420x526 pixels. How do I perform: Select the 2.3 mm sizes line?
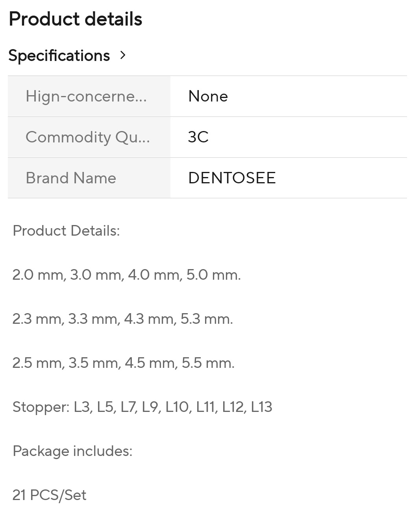click(x=122, y=319)
